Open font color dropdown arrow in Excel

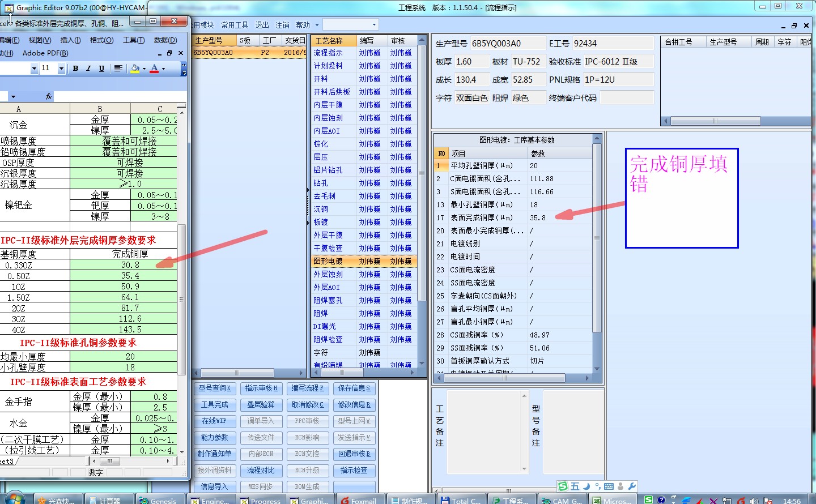point(163,69)
